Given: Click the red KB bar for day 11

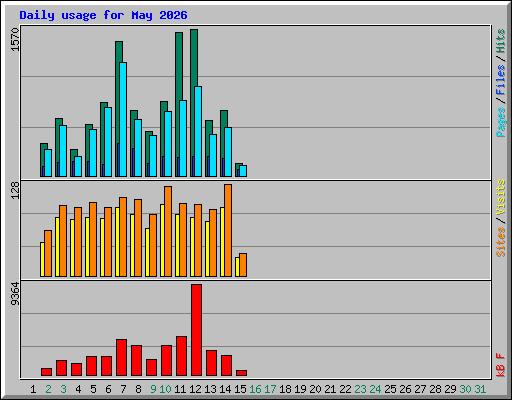Looking at the screenshot, I should 181,356.
